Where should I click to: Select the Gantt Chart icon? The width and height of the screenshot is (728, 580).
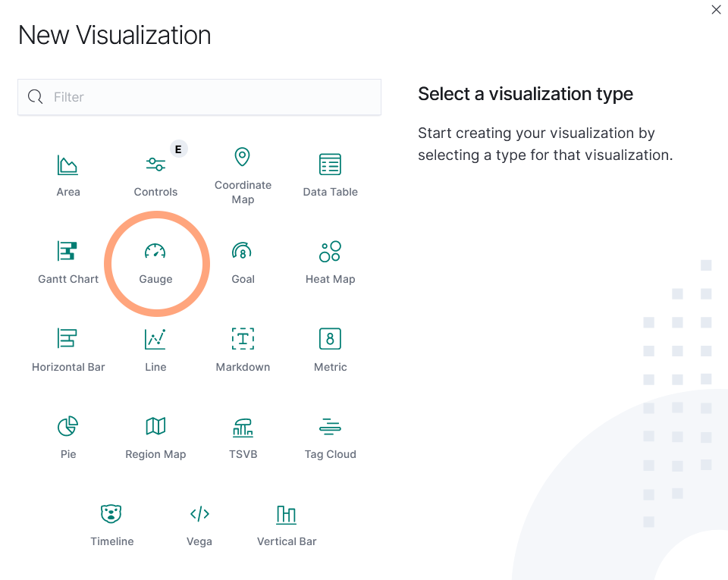68,252
